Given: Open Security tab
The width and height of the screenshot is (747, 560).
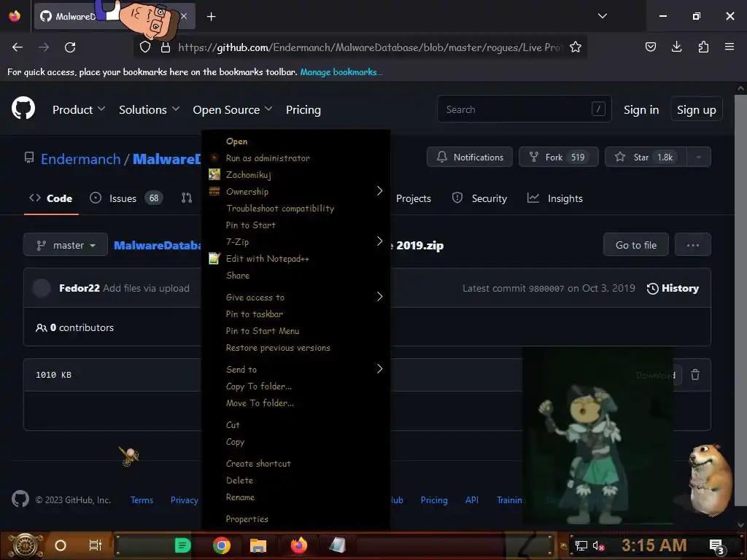Looking at the screenshot, I should point(480,198).
